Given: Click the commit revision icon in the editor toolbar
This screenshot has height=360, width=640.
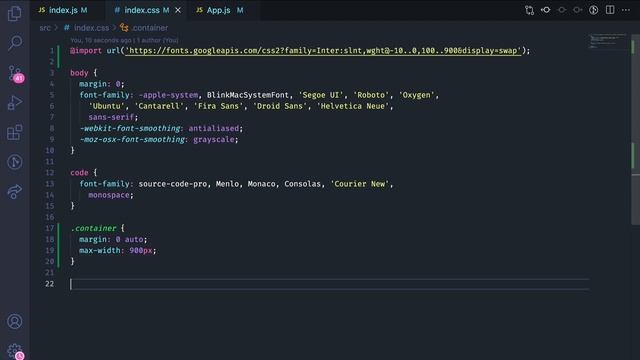Looking at the screenshot, I should click(546, 10).
